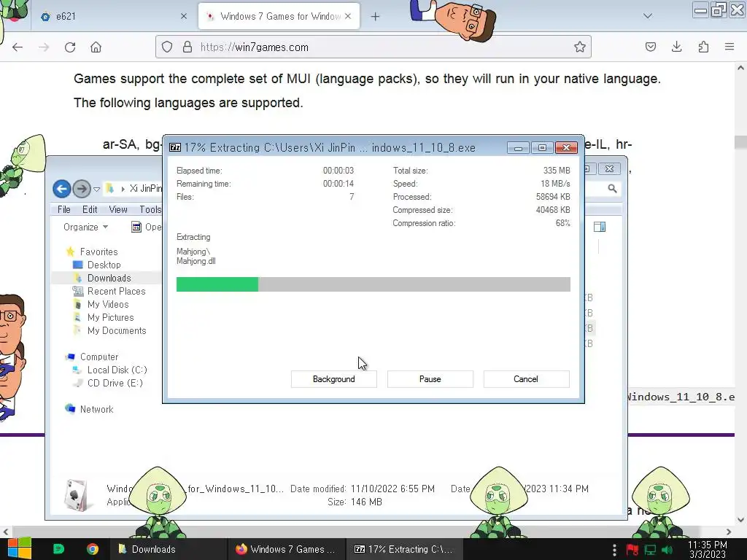Select Network in navigation pane
747x560 pixels.
click(96, 409)
